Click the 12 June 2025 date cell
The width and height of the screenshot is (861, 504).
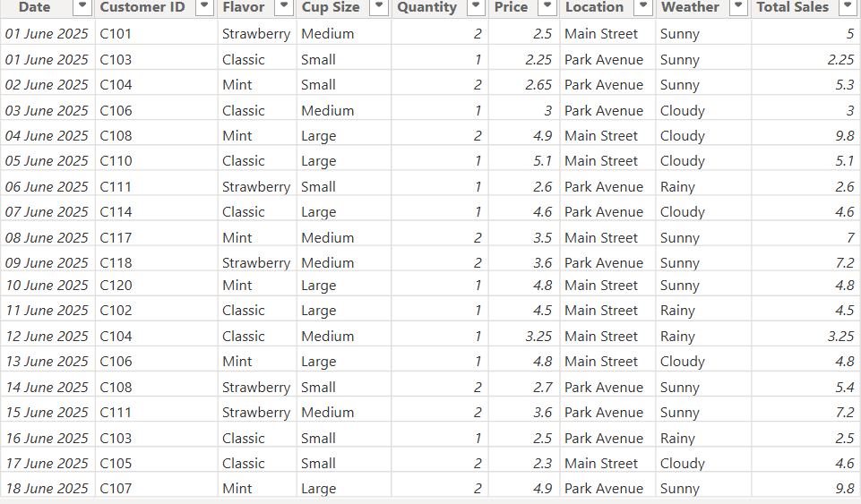click(x=47, y=337)
